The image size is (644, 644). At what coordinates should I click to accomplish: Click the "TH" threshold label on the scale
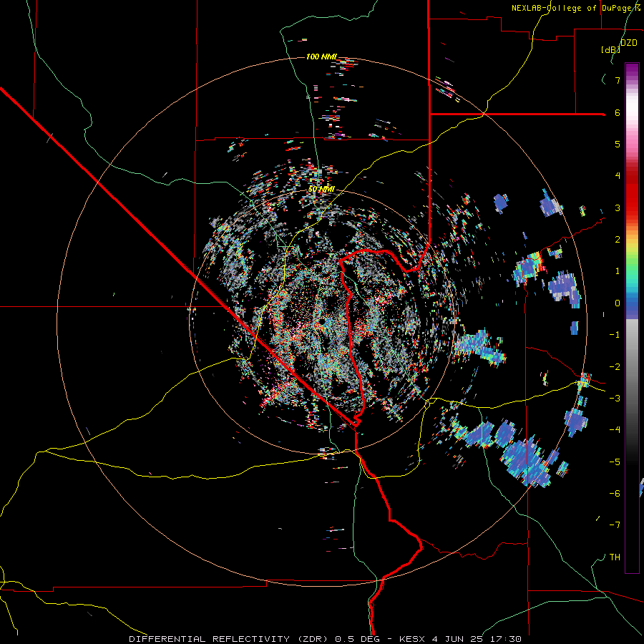click(615, 557)
